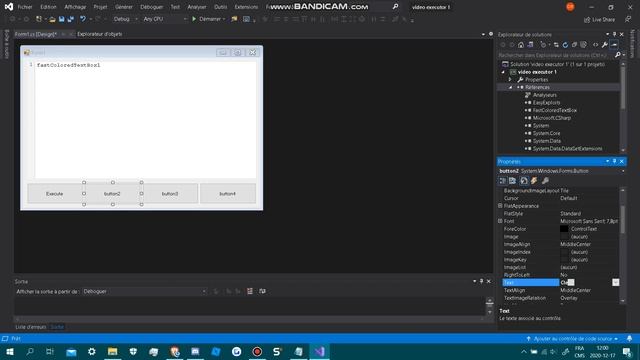The width and height of the screenshot is (640, 360).
Task: Select the System.Core reference
Action: point(546,133)
